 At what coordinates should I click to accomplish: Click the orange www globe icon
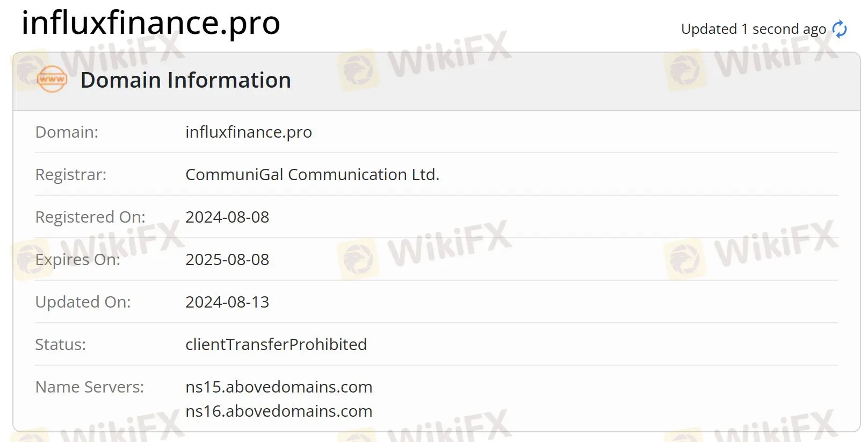pos(52,80)
